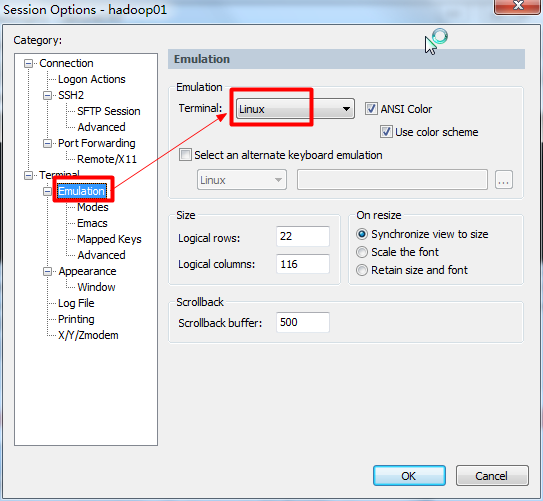
Task: Confirm settings with OK button
Action: (409, 476)
